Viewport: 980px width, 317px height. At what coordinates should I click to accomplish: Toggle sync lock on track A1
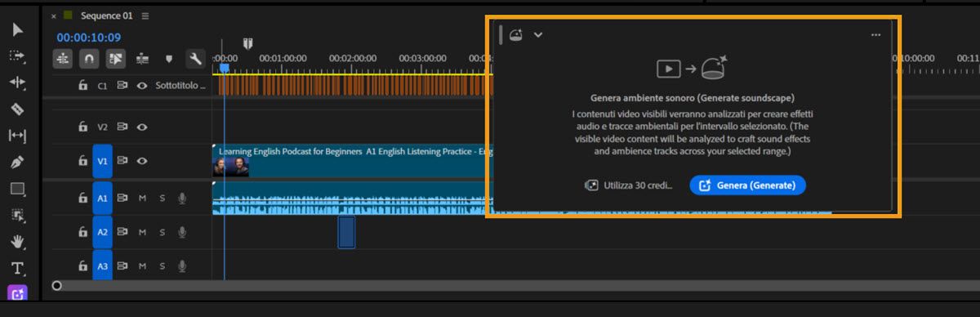(x=122, y=198)
